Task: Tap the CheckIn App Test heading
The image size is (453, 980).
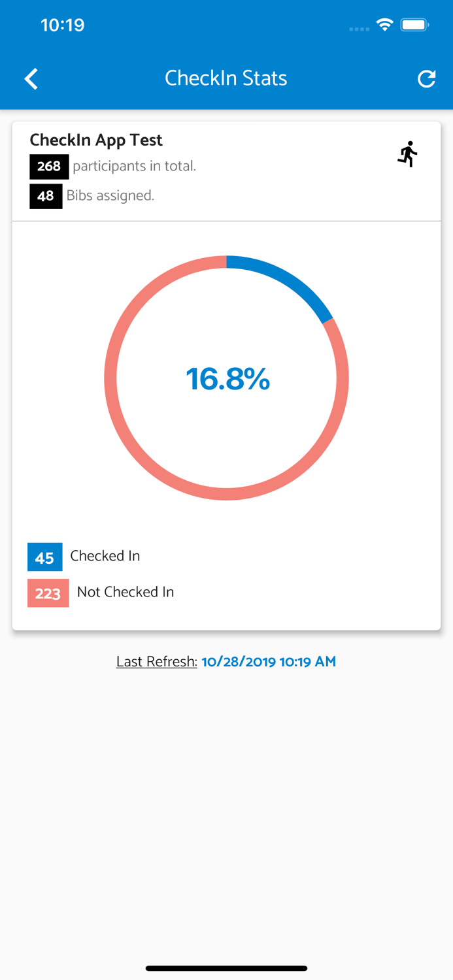Action: tap(95, 140)
